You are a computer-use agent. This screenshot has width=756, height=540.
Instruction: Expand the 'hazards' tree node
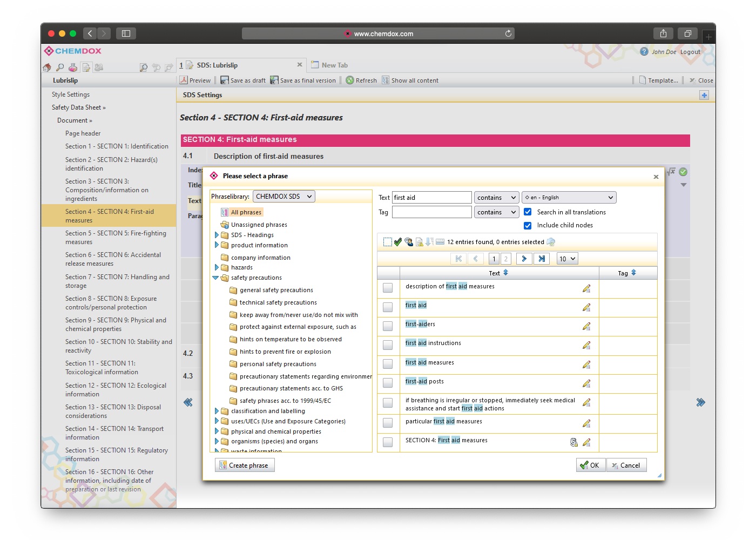pos(217,267)
